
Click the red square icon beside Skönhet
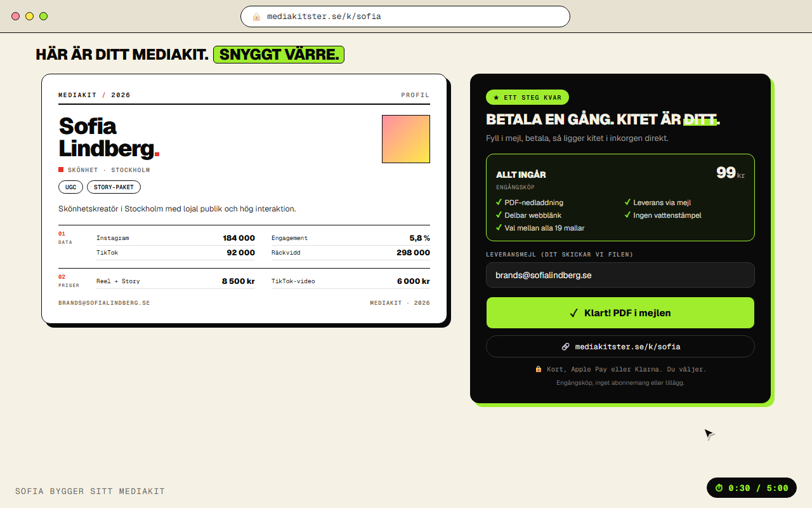pos(61,170)
